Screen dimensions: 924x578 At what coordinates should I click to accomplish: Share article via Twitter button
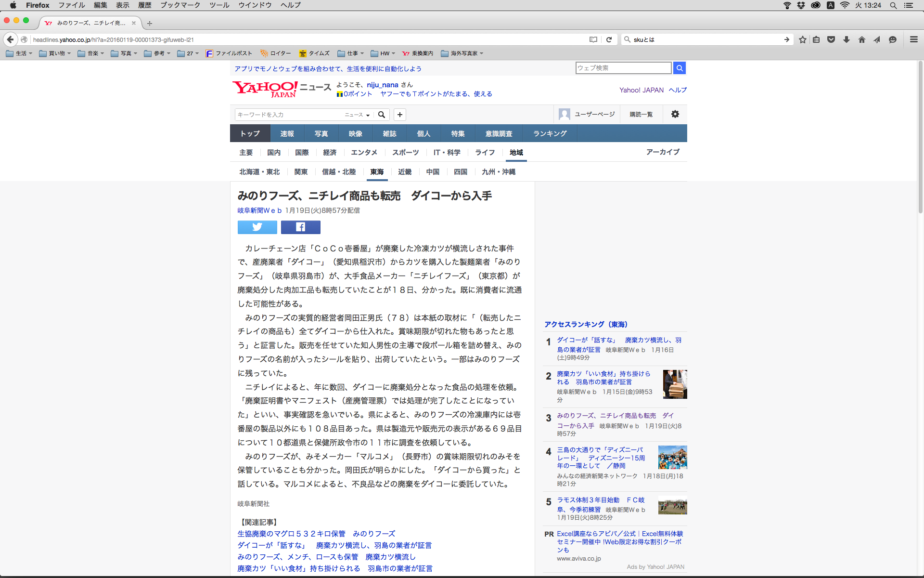tap(257, 227)
